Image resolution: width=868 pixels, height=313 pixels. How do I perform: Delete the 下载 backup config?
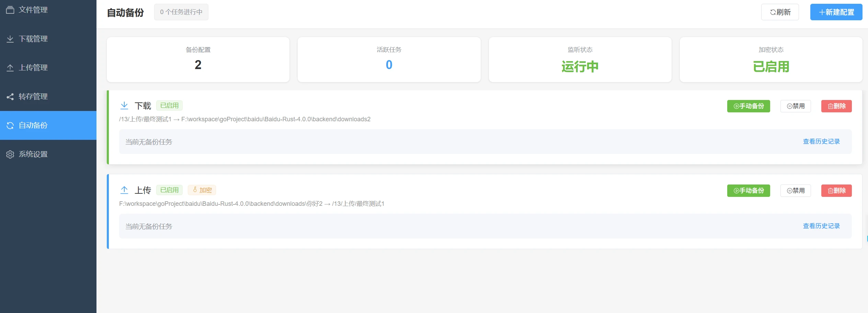(x=836, y=106)
